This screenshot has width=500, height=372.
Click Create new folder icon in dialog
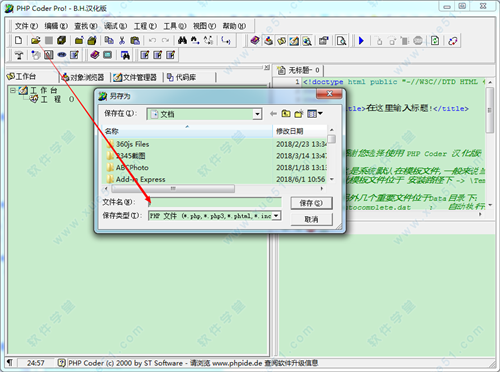(x=298, y=114)
